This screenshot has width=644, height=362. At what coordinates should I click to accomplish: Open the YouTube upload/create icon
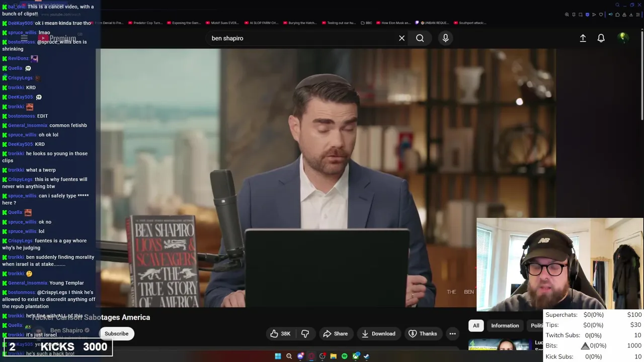(x=583, y=38)
